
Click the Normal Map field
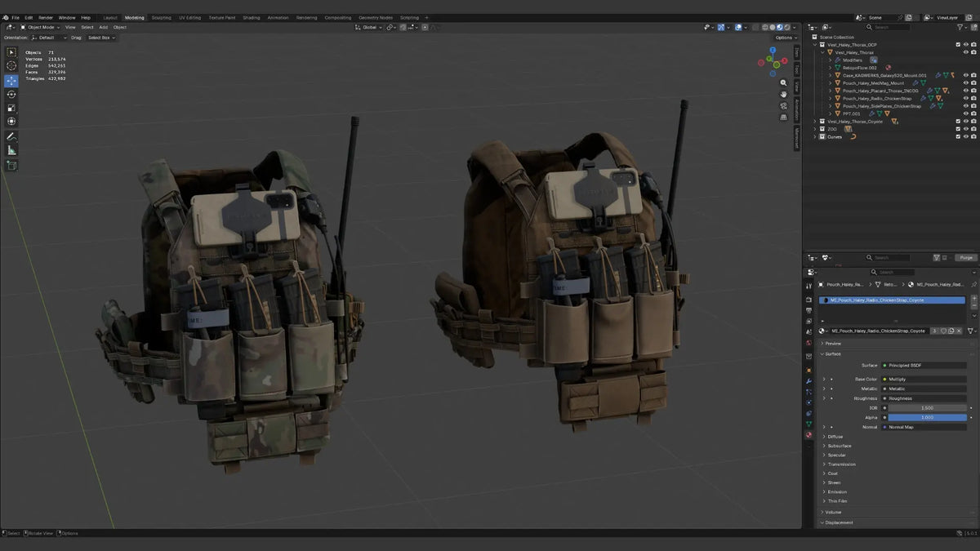click(924, 427)
